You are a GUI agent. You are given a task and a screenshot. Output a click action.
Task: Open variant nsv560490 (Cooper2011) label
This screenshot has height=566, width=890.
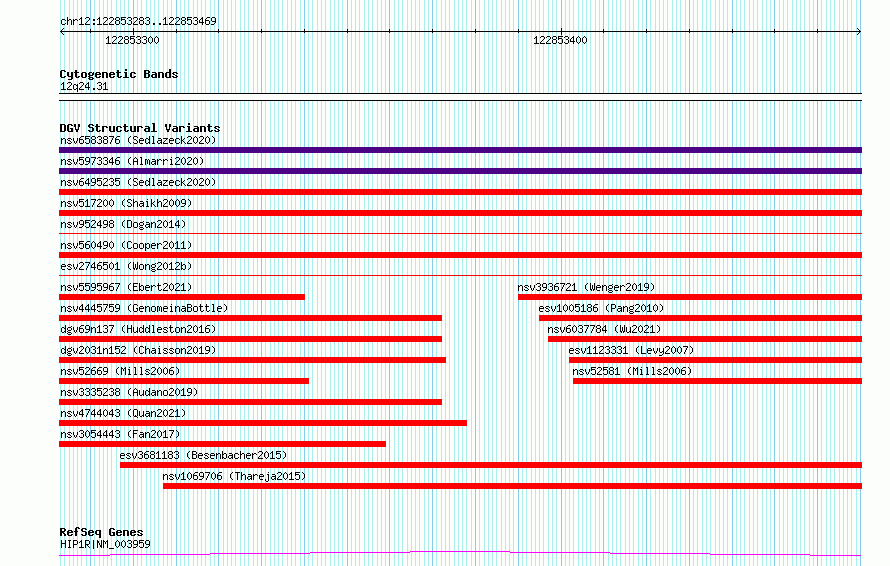tap(126, 245)
